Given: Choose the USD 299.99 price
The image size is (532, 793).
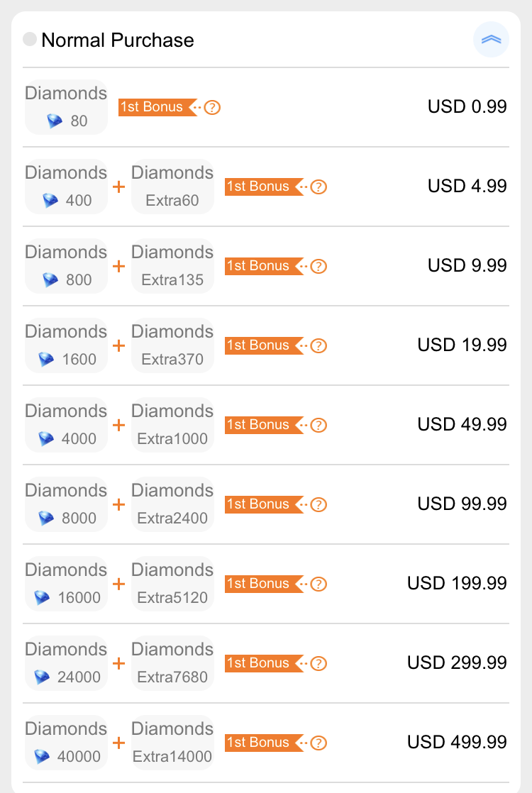Looking at the screenshot, I should pyautogui.click(x=457, y=662).
